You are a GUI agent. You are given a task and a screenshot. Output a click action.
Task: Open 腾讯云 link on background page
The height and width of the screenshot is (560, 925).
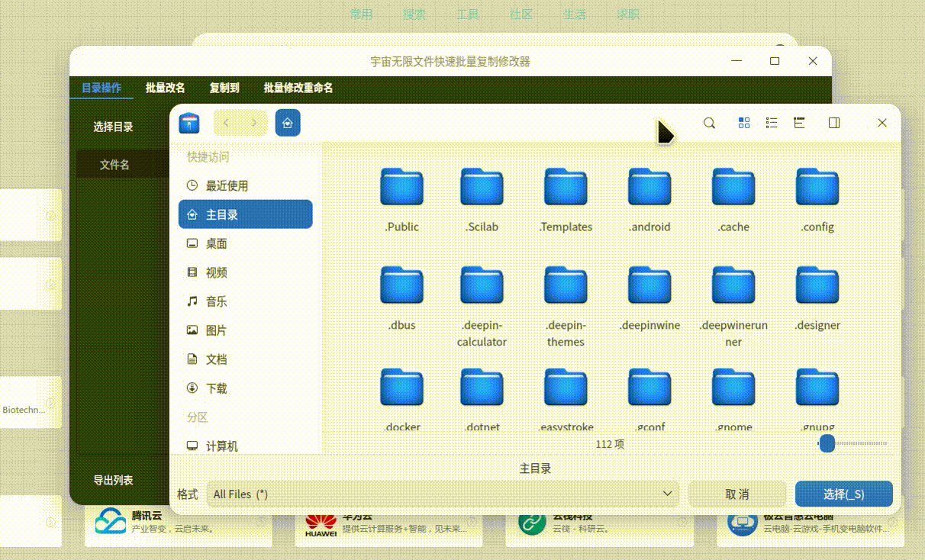coord(179,521)
